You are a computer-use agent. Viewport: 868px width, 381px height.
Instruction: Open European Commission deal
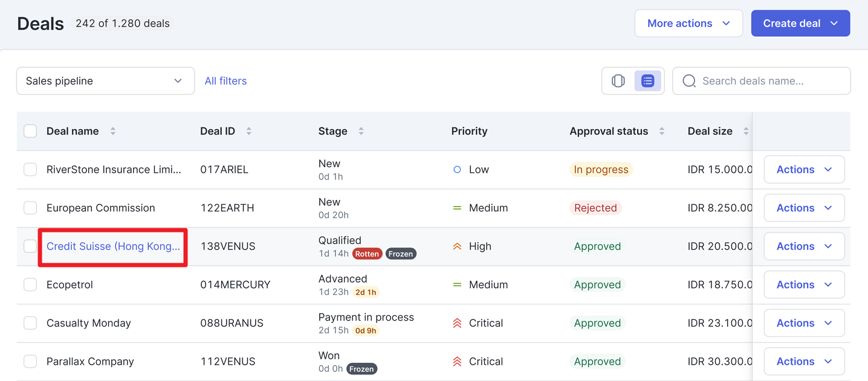[x=101, y=208]
